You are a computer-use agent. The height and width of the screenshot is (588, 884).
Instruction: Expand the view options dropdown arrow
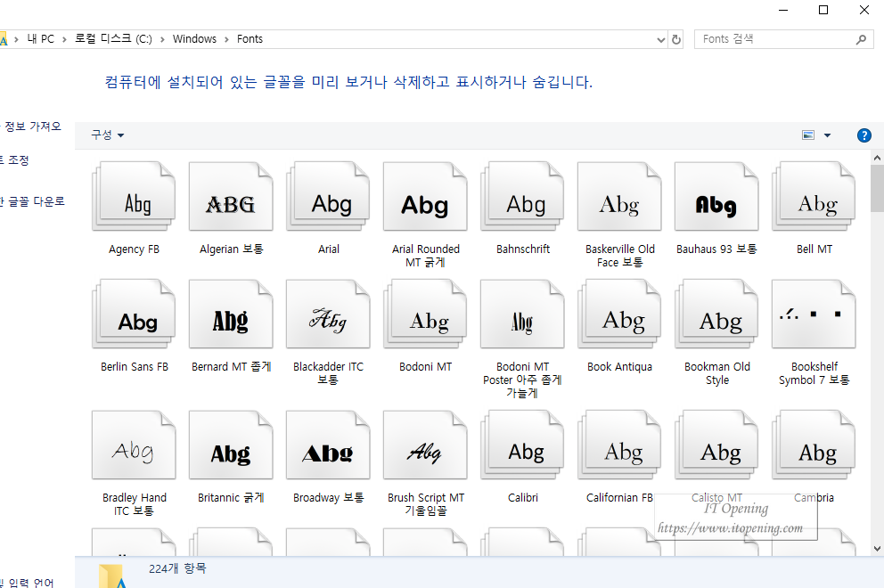(827, 135)
